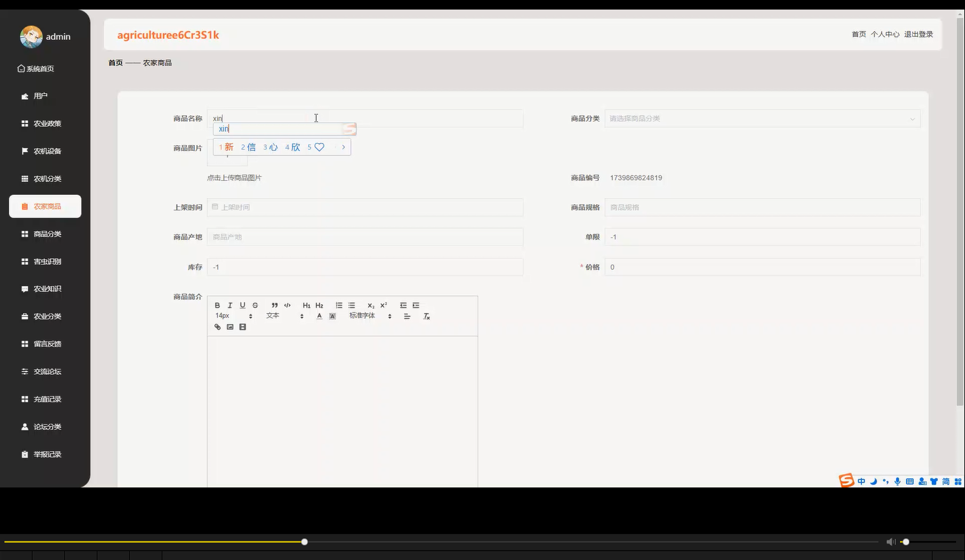
Task: Decrease indent in the editor
Action: (x=403, y=305)
